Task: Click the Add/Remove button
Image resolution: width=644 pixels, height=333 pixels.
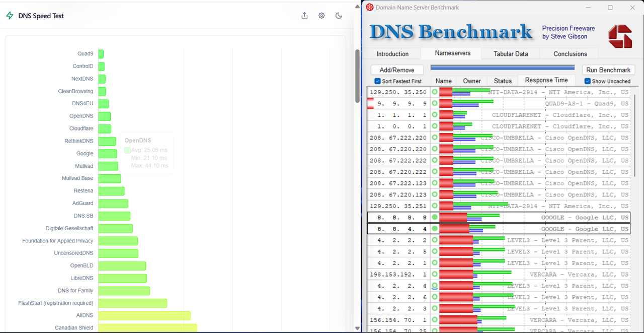Action: (x=397, y=70)
